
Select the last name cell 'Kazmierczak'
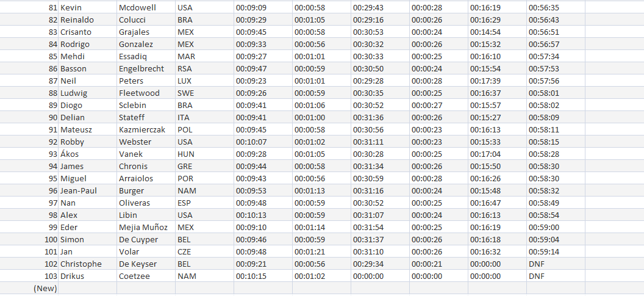point(146,129)
